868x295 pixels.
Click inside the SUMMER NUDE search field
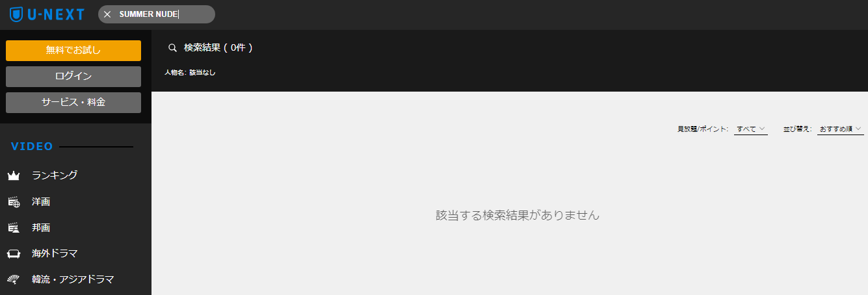point(163,14)
